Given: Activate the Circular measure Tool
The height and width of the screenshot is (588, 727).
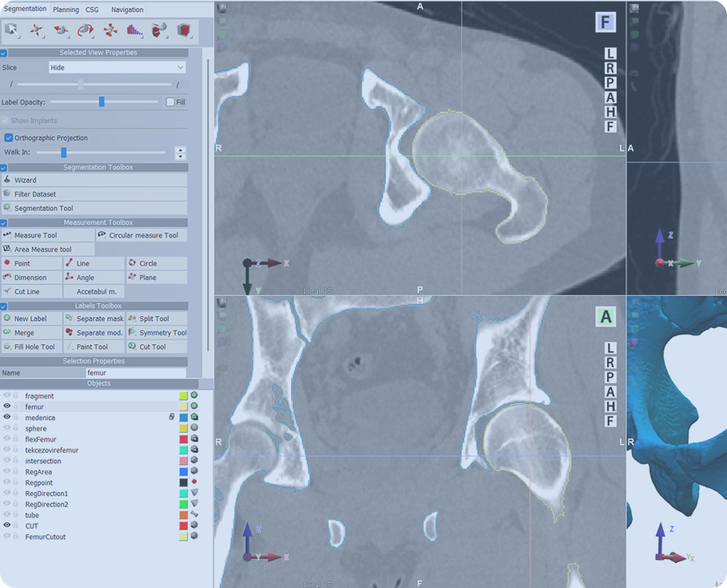Looking at the screenshot, I should (142, 235).
